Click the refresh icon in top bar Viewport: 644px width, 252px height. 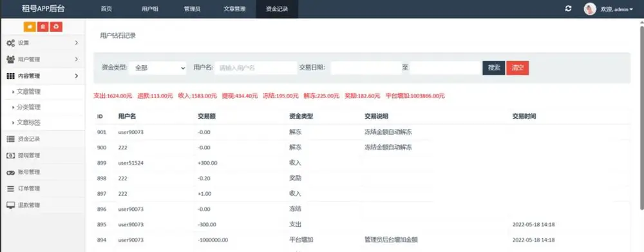pyautogui.click(x=569, y=8)
